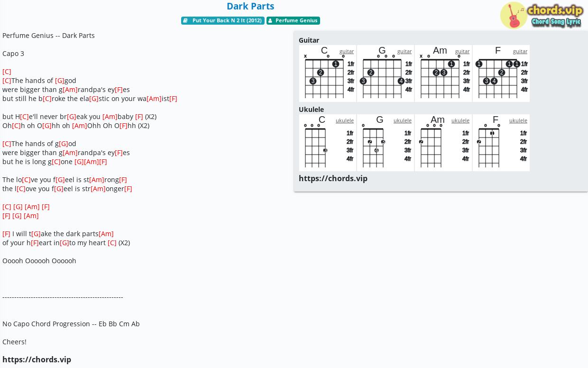
Task: Open the ukulele link above the F chord
Action: tap(518, 120)
